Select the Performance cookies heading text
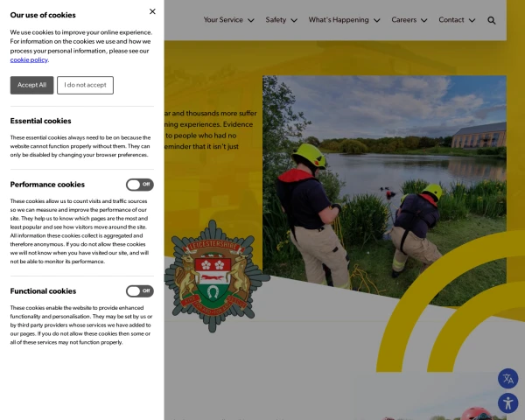 tap(47, 185)
